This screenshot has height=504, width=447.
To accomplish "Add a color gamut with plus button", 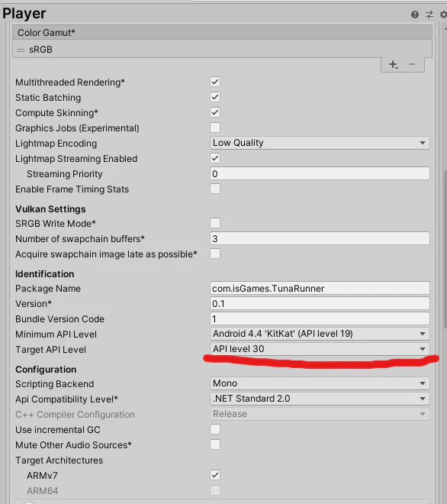I will [x=394, y=65].
